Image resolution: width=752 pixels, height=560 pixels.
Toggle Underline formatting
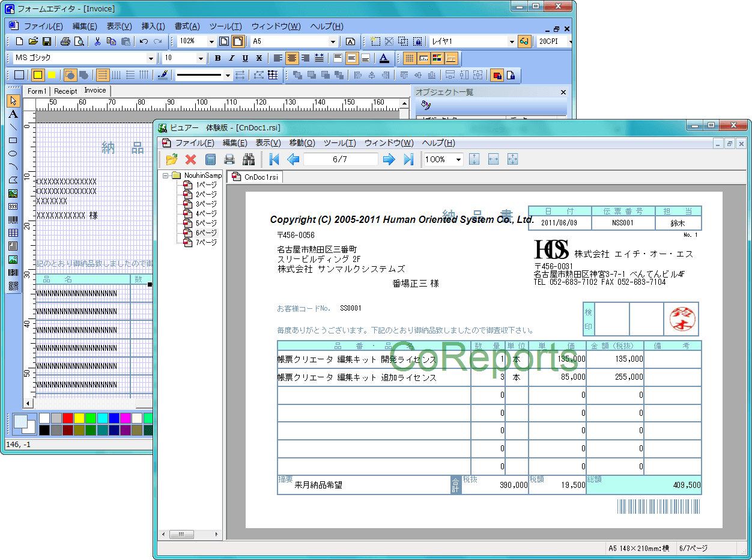pos(245,58)
